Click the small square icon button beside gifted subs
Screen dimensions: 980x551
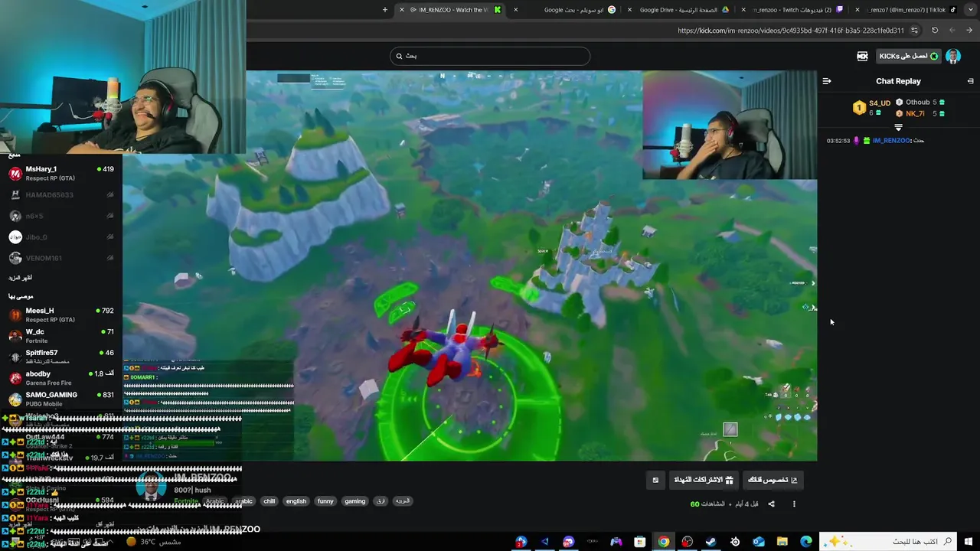(x=655, y=480)
